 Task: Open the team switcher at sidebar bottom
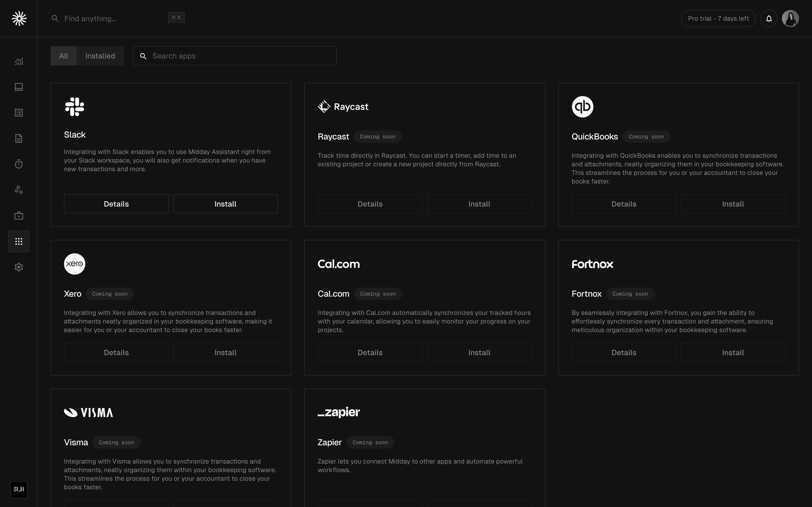point(19,490)
